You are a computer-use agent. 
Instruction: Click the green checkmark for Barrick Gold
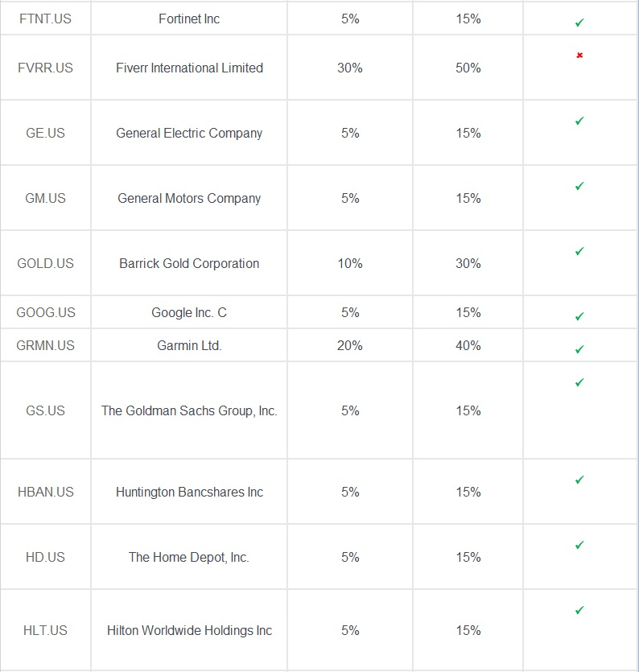(579, 251)
